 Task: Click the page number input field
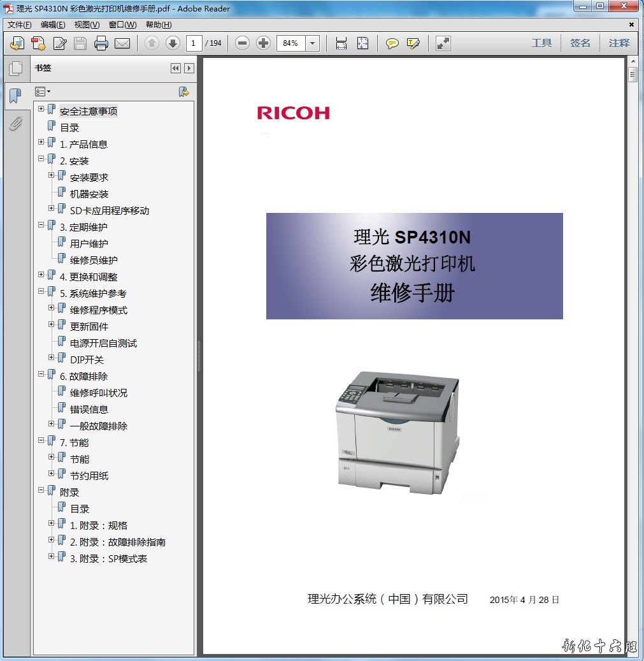pos(194,43)
